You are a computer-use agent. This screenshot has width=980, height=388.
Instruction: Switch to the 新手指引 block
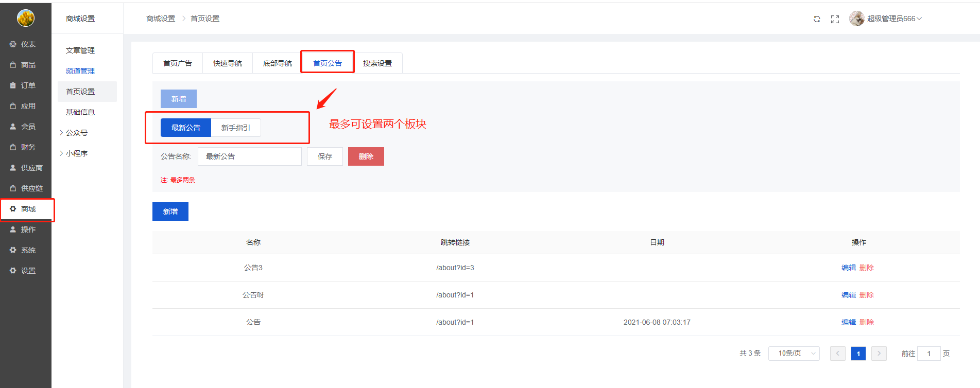point(236,128)
